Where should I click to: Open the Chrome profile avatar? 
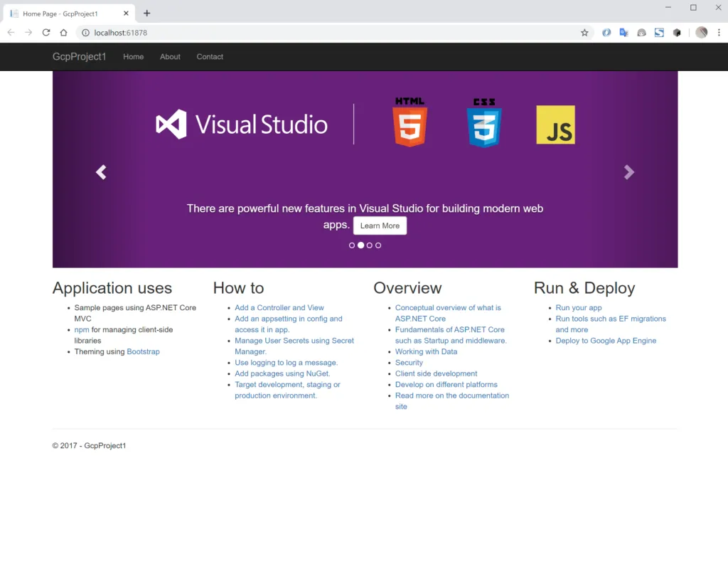[x=702, y=32]
